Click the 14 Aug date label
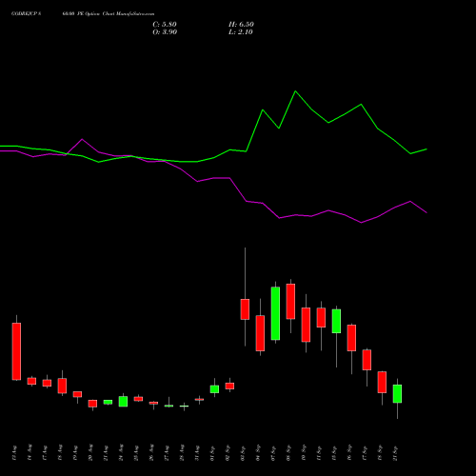 [30, 453]
